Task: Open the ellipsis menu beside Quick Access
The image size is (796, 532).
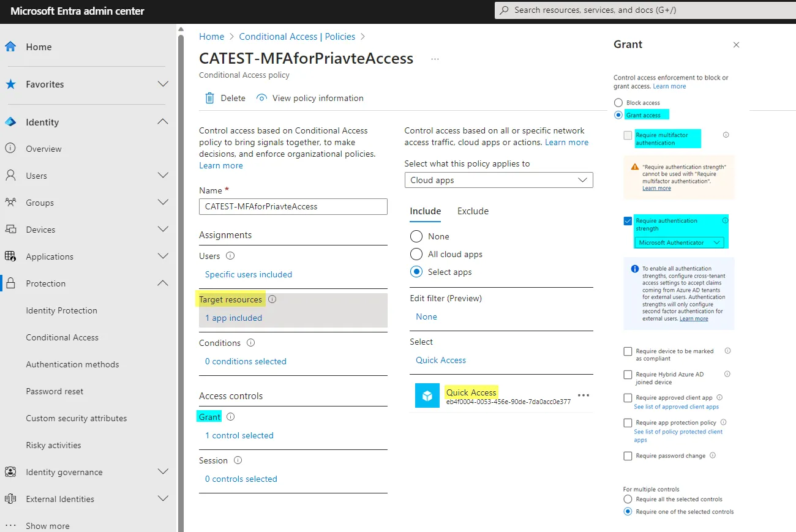Action: [584, 395]
